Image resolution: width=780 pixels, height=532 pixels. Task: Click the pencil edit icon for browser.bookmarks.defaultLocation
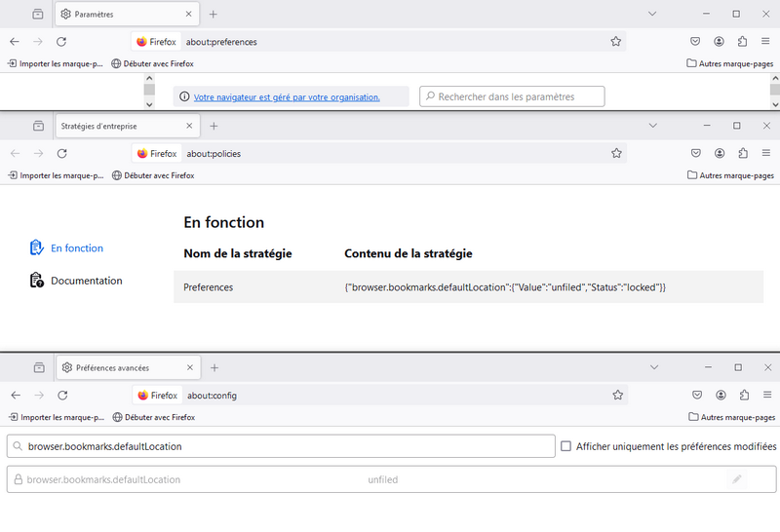pos(737,479)
